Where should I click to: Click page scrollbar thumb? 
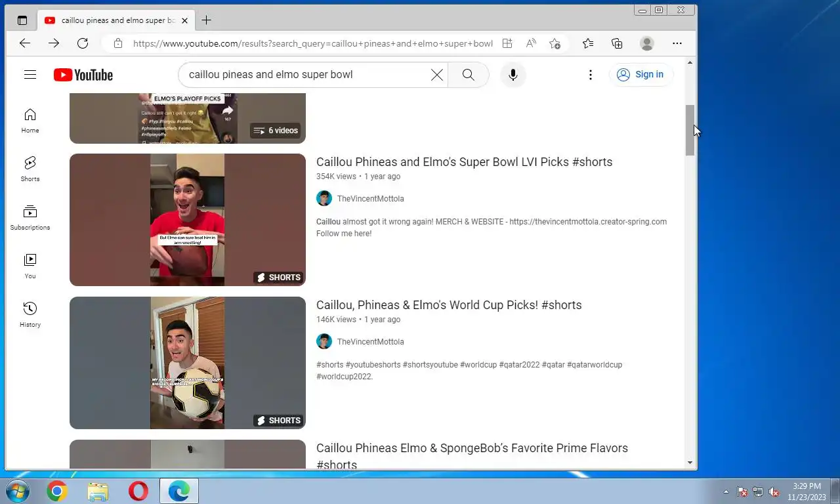point(690,130)
